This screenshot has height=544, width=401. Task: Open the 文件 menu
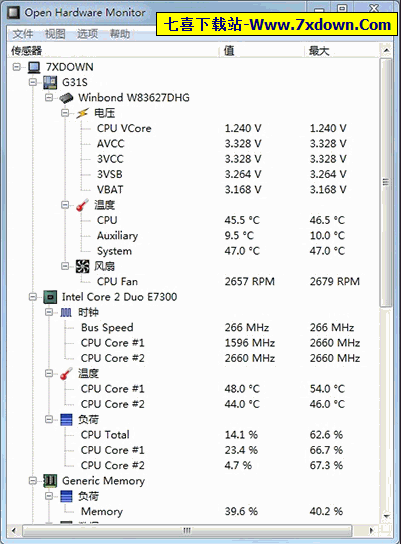(23, 34)
